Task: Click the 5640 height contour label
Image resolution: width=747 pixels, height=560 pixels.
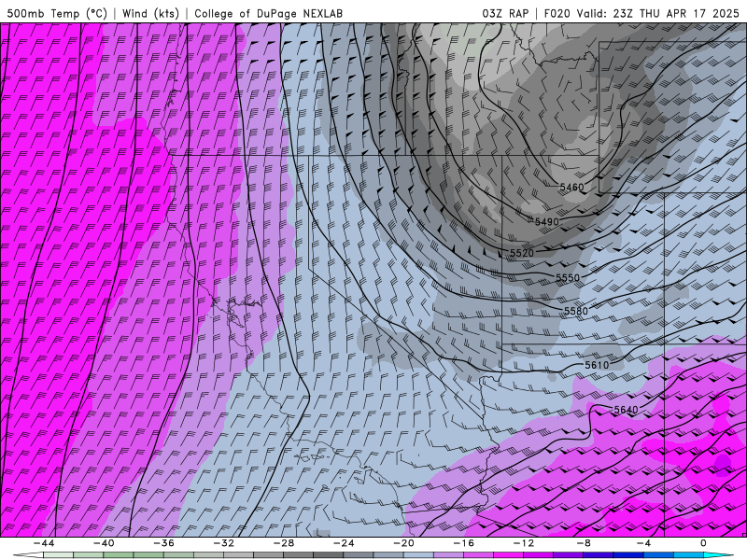Action: point(626,410)
